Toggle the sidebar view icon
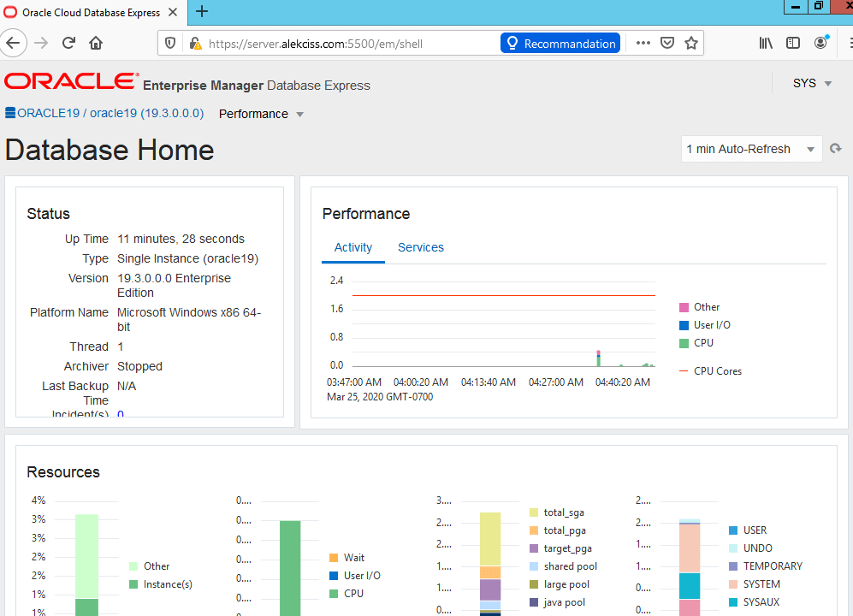Image resolution: width=853 pixels, height=616 pixels. point(793,43)
